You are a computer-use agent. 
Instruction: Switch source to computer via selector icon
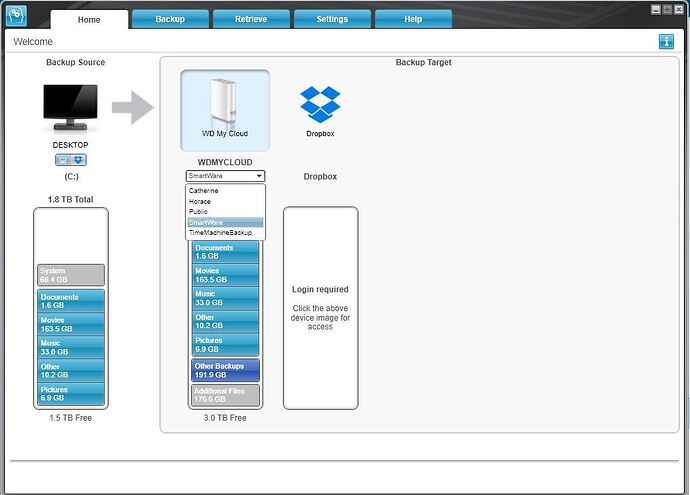coord(63,160)
